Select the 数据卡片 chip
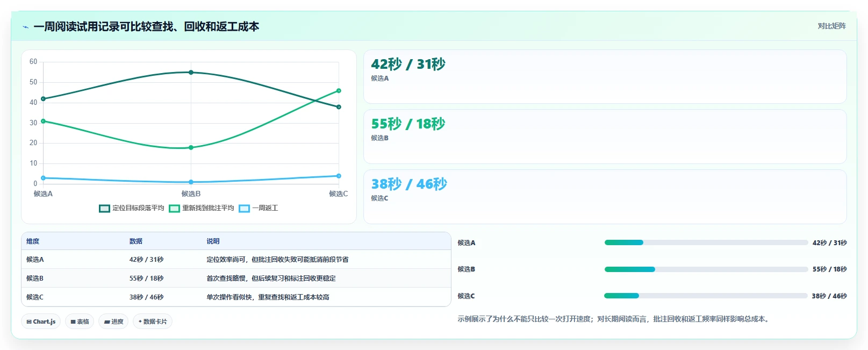868x350 pixels. pyautogui.click(x=153, y=322)
